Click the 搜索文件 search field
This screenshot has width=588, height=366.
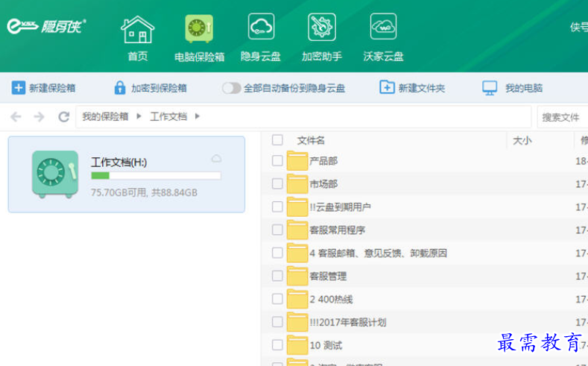click(x=563, y=117)
